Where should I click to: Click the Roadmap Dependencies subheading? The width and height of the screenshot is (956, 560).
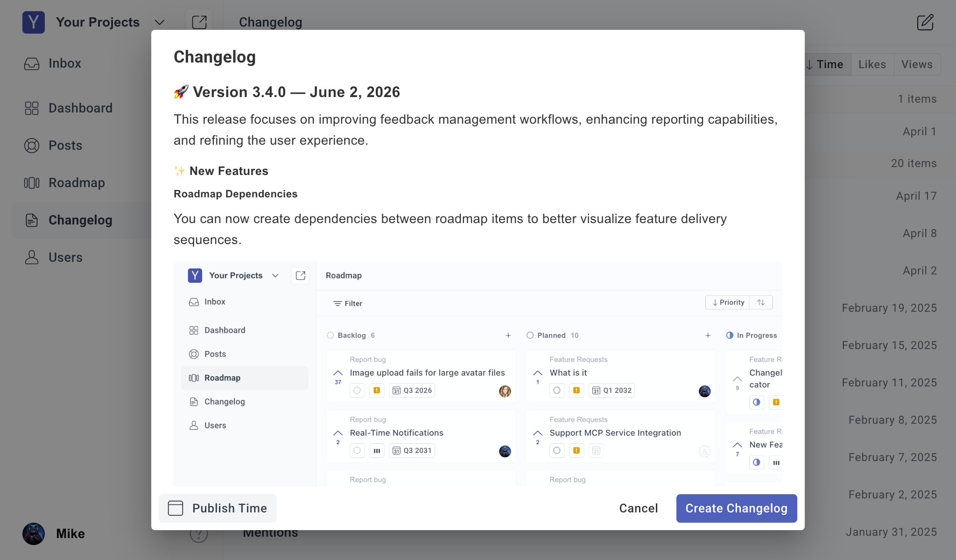coord(235,194)
